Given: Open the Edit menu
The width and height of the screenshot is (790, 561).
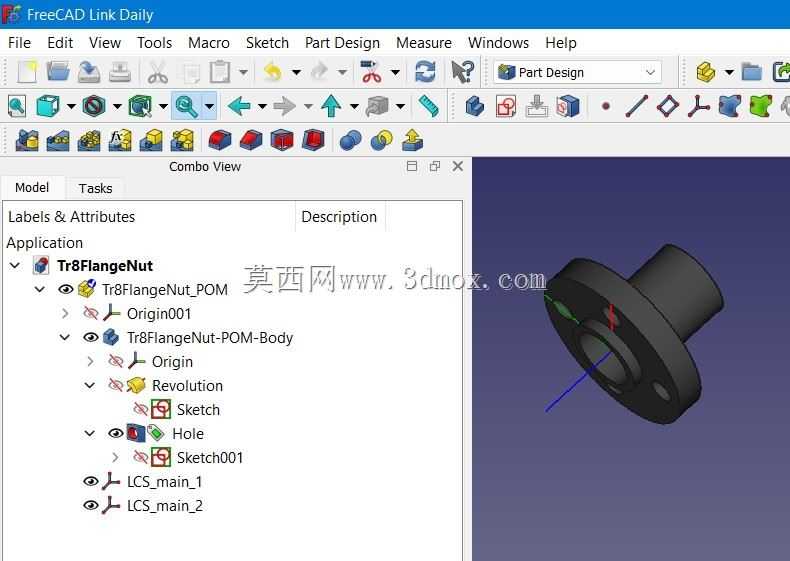Looking at the screenshot, I should (60, 43).
